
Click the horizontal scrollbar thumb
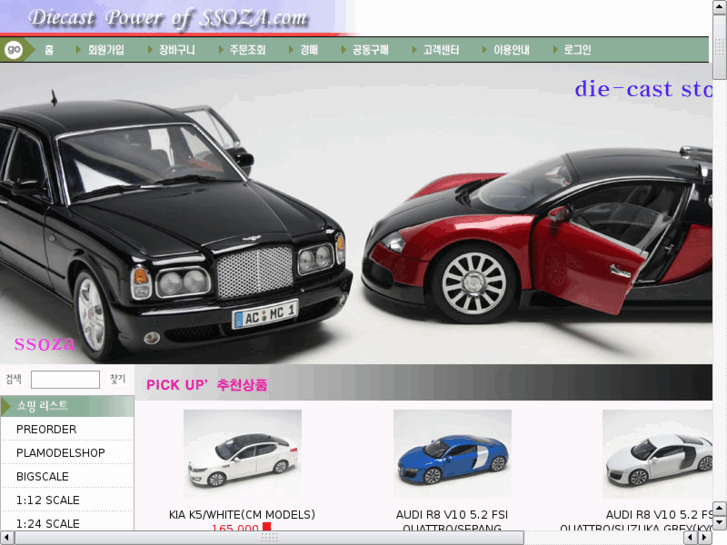click(269, 538)
